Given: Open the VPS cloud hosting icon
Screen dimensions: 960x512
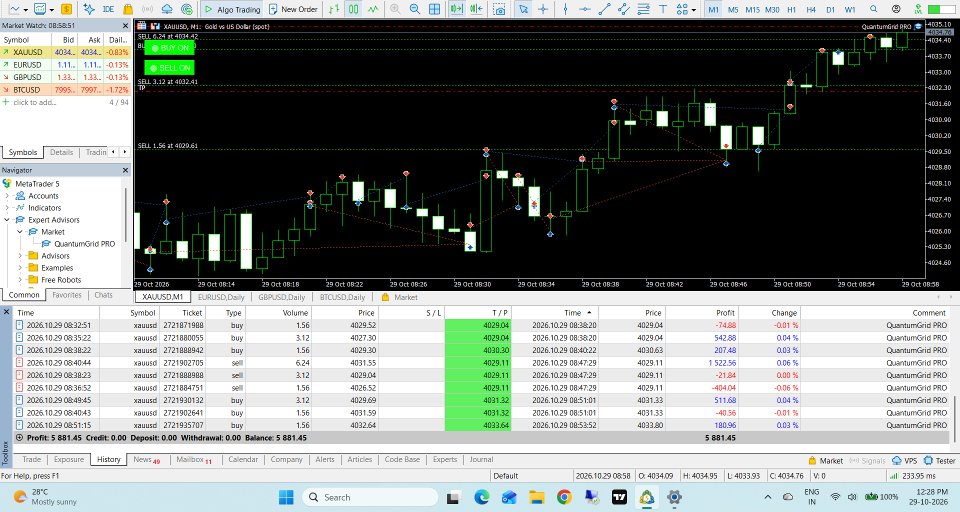Looking at the screenshot, I should coord(167,9).
